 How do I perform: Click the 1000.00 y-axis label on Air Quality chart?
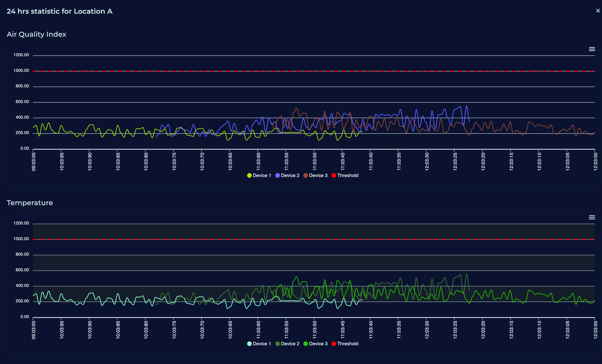(21, 71)
